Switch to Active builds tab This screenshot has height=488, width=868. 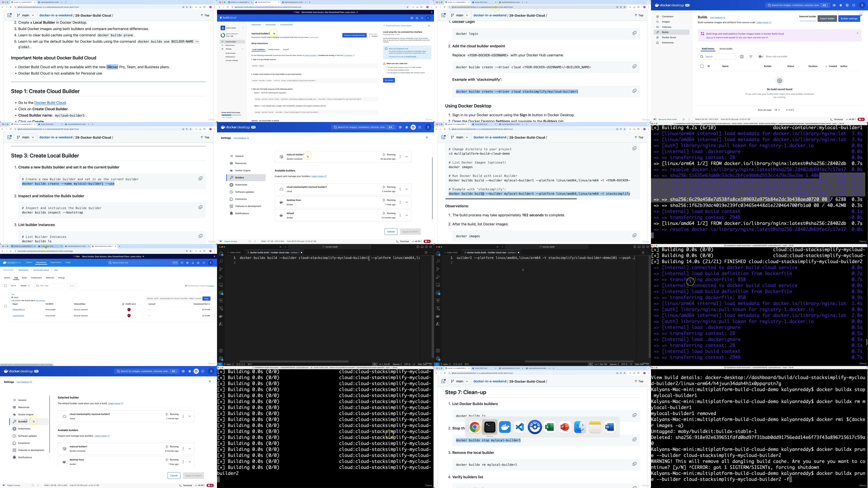click(726, 49)
